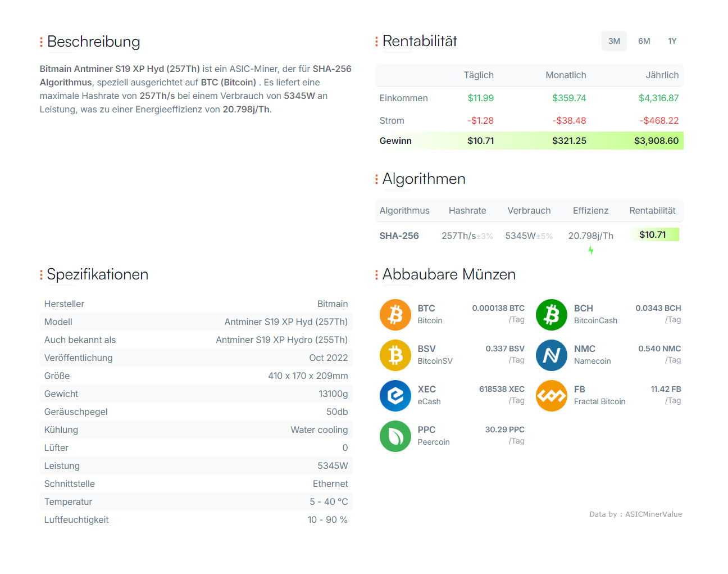Open the BCH coin name link

coord(584,308)
